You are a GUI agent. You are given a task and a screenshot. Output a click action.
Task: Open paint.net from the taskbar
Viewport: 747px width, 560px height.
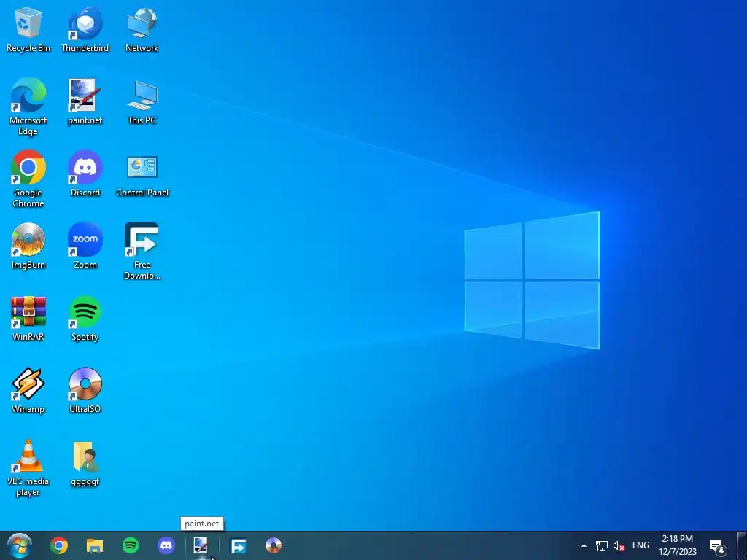[x=201, y=545]
